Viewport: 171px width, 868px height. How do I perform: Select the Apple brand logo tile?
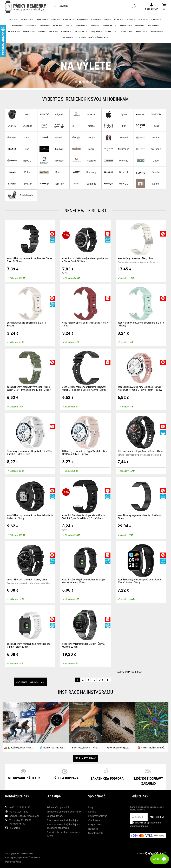[x=108, y=115]
